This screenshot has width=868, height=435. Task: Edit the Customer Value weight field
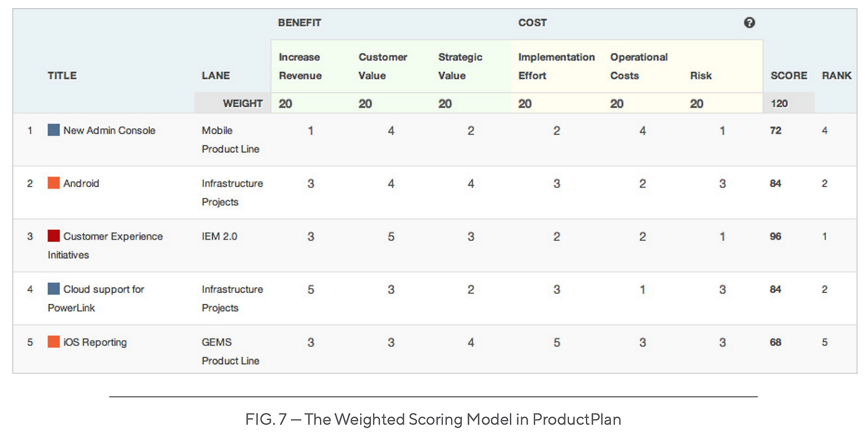coord(389,104)
